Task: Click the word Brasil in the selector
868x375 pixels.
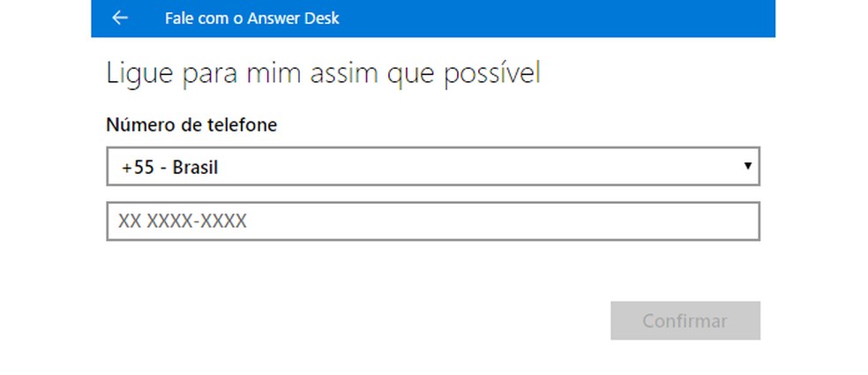Action: coord(195,167)
